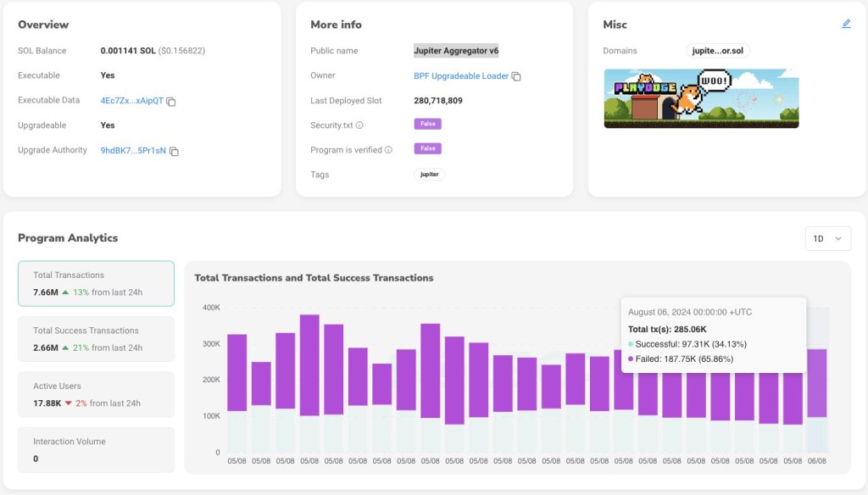Select the Total Transactions metric card
This screenshot has height=495, width=868.
pos(96,283)
